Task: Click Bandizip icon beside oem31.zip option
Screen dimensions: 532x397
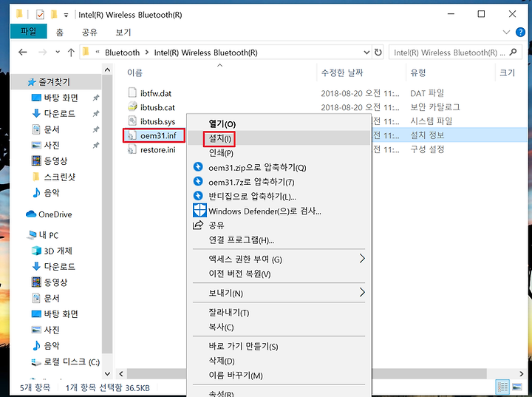Action: (198, 167)
